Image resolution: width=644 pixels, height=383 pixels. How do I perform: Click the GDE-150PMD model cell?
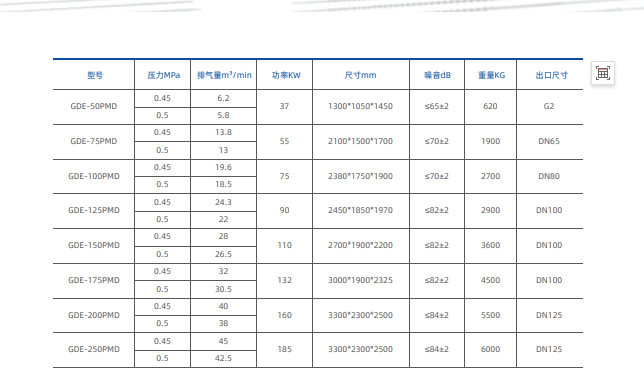[94, 245]
